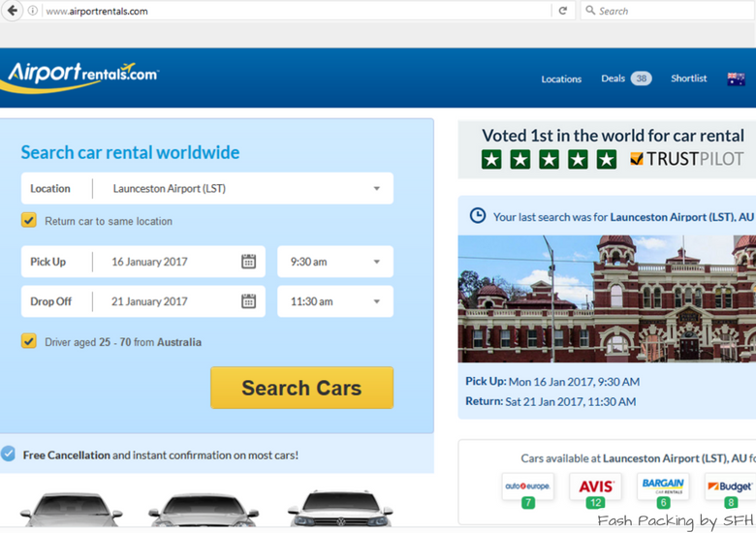The image size is (756, 533).
Task: Open the 9:30 am pick up time dropdown
Action: (335, 262)
